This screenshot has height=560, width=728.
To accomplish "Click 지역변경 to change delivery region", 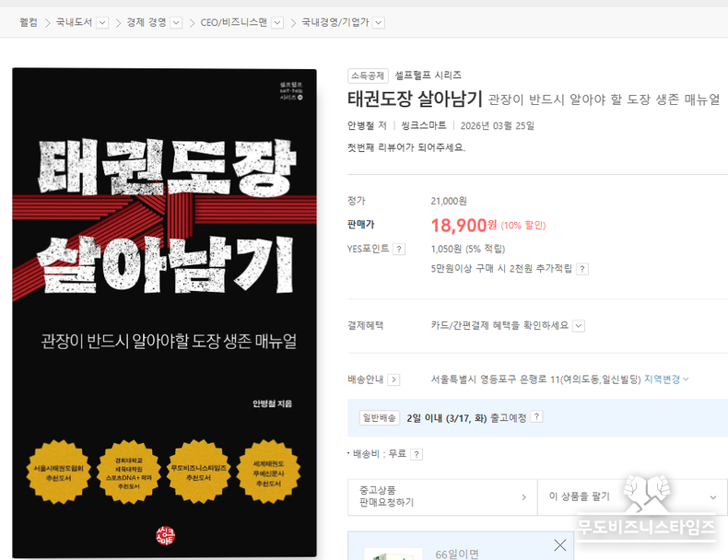I will coord(665,379).
